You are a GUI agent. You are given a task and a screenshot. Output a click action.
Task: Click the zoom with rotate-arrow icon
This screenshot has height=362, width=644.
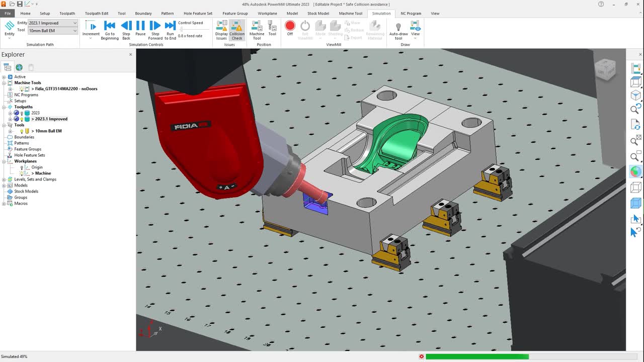click(x=636, y=109)
